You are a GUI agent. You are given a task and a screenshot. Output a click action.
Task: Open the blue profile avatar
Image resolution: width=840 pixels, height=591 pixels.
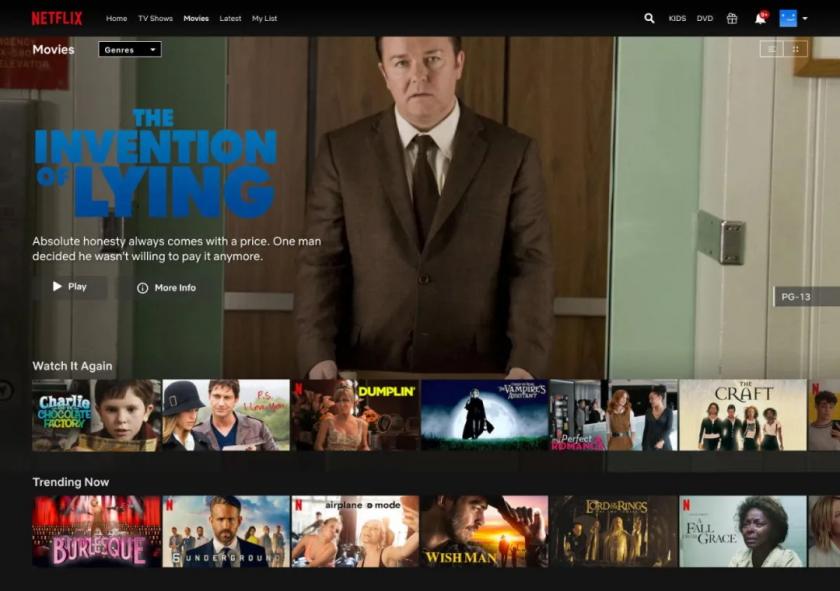(x=788, y=18)
